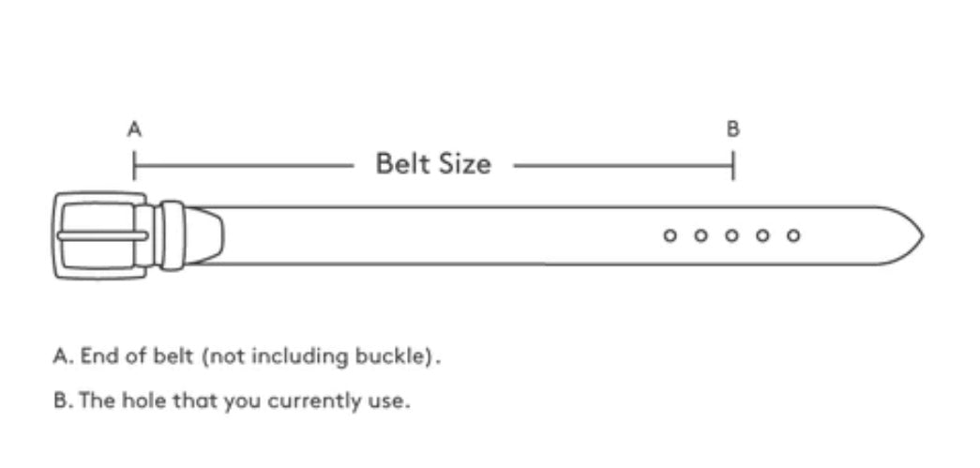Select the second belt hole from left

tap(701, 235)
